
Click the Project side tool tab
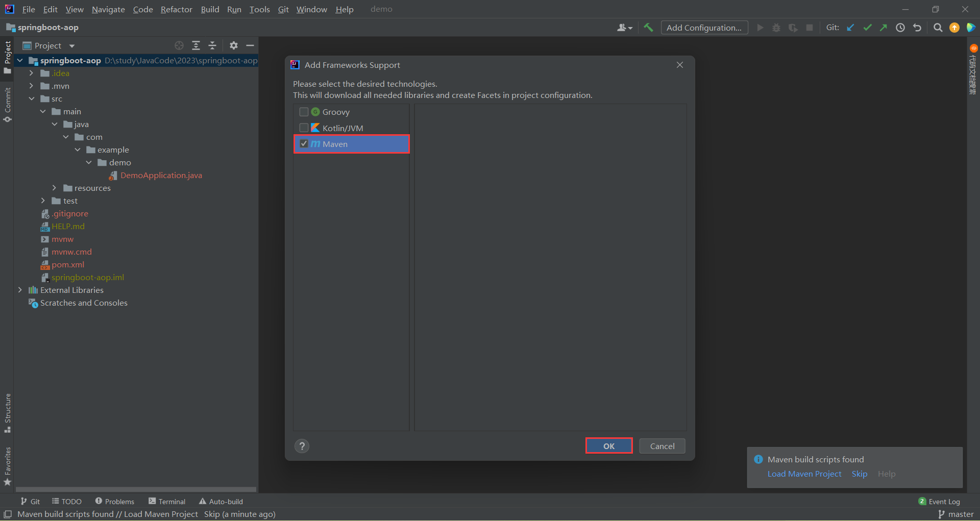coord(7,57)
